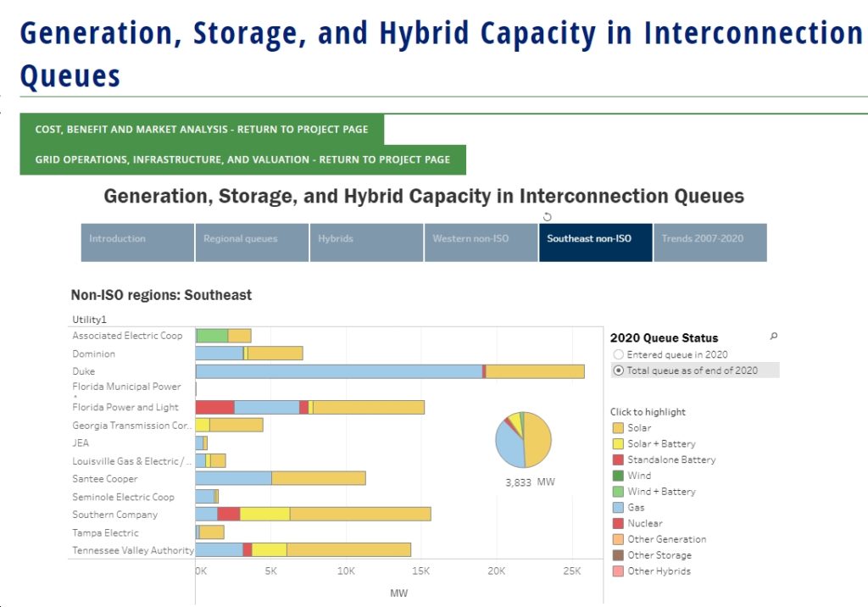868x607 pixels.
Task: Click the pie chart solar slice
Action: 538,440
